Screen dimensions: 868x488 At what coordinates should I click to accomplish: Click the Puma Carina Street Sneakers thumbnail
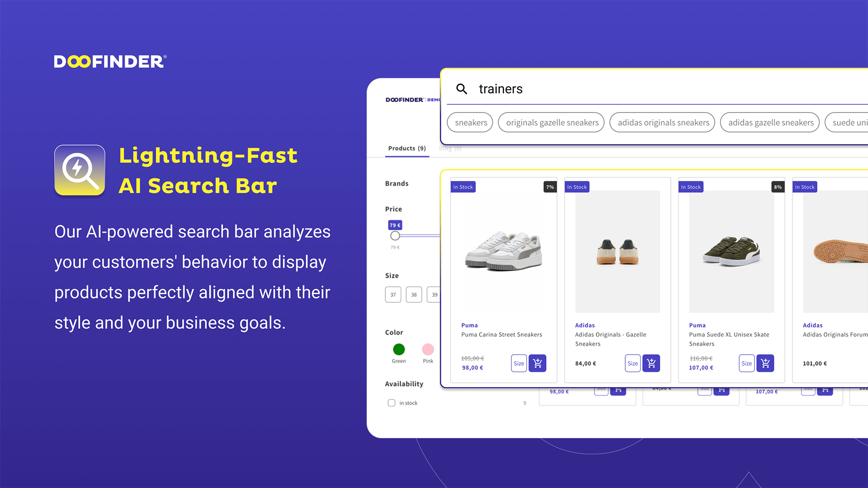pos(503,247)
